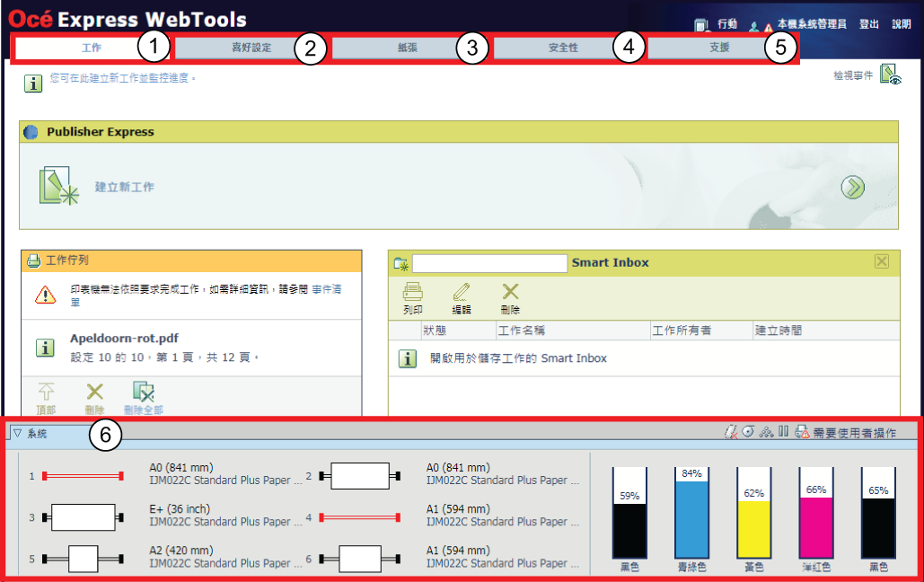Click the info icon beside 開啟用於儲存工作的 Smart Inbox
The height and width of the screenshot is (582, 924).
click(407, 358)
